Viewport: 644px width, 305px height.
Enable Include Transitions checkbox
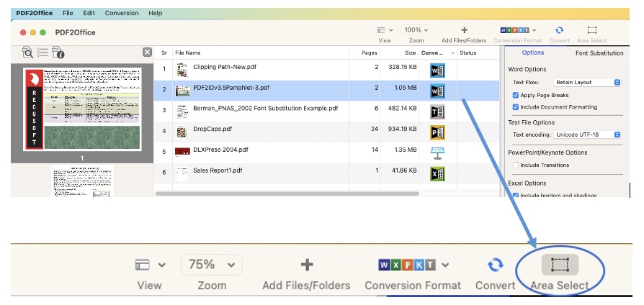point(516,165)
